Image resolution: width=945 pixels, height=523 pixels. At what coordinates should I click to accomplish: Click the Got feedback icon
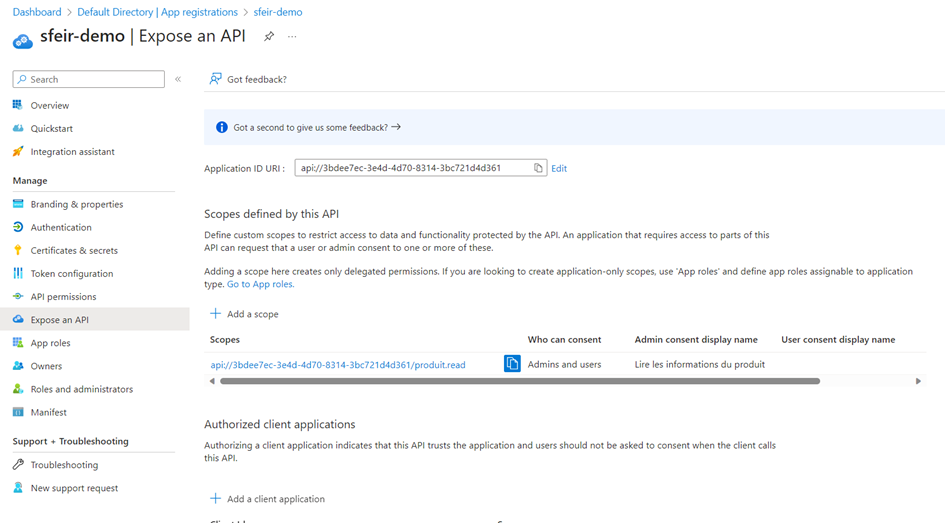(215, 79)
